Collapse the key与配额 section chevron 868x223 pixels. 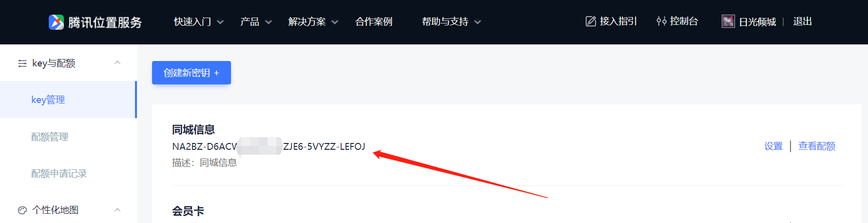pos(117,63)
